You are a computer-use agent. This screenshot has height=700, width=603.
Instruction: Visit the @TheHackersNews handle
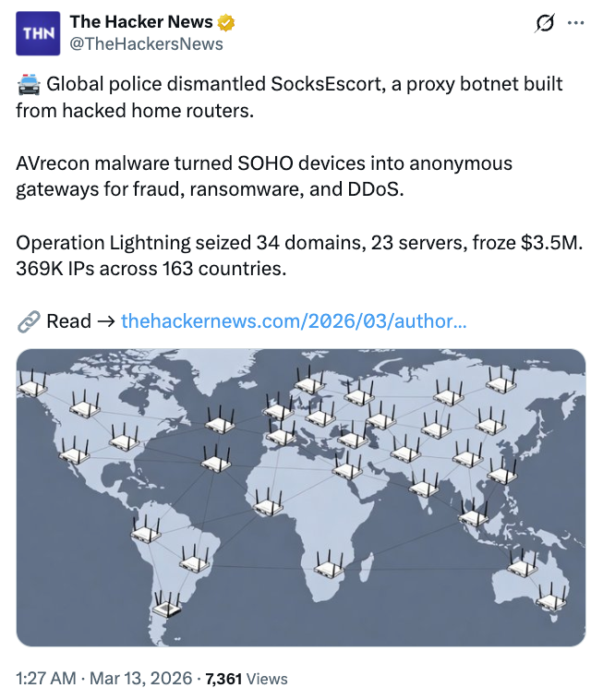[x=146, y=43]
